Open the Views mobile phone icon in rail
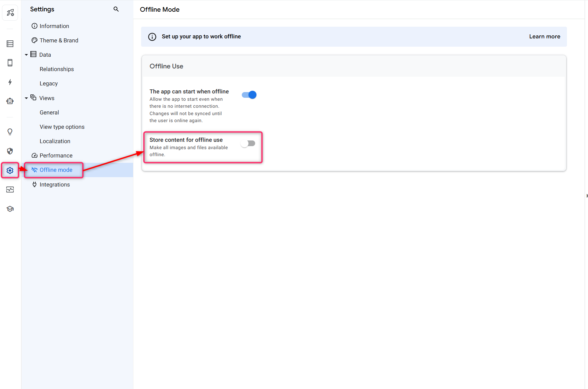The image size is (588, 389). click(10, 63)
